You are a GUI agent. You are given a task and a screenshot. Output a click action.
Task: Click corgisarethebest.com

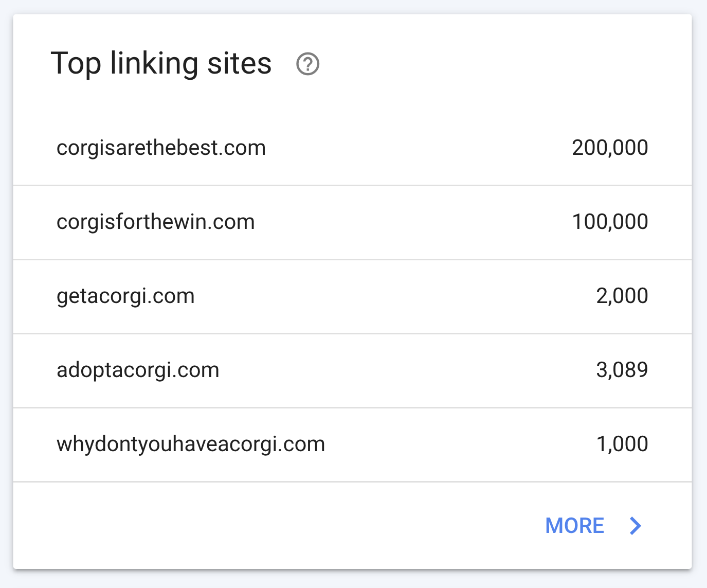pos(161,148)
